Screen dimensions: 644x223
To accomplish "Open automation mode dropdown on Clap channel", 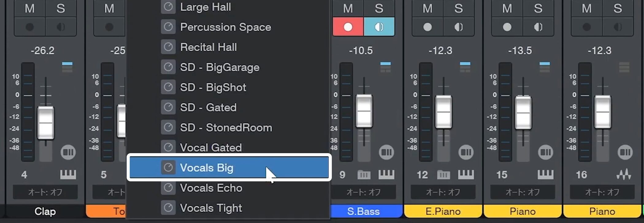I will tap(45, 192).
